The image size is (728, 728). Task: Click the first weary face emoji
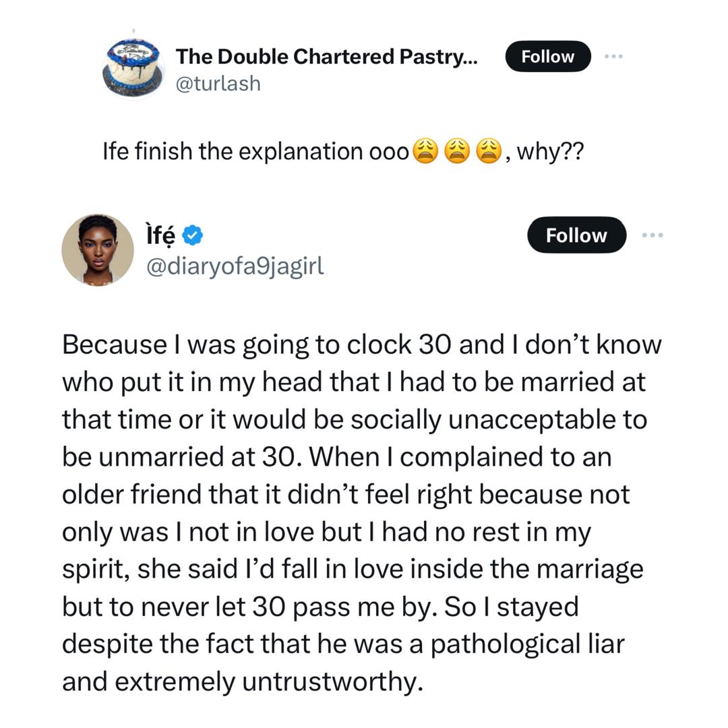425,151
